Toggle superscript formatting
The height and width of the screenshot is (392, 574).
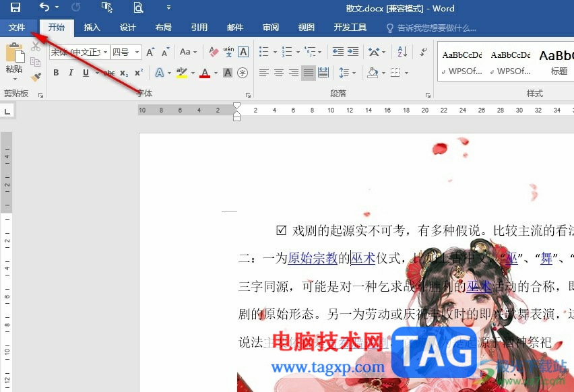click(x=139, y=73)
